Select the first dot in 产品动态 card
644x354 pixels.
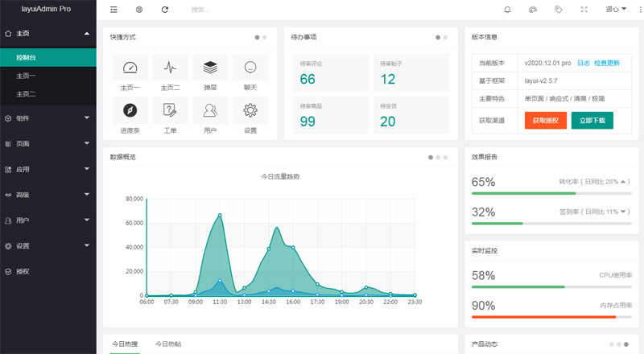[612, 344]
